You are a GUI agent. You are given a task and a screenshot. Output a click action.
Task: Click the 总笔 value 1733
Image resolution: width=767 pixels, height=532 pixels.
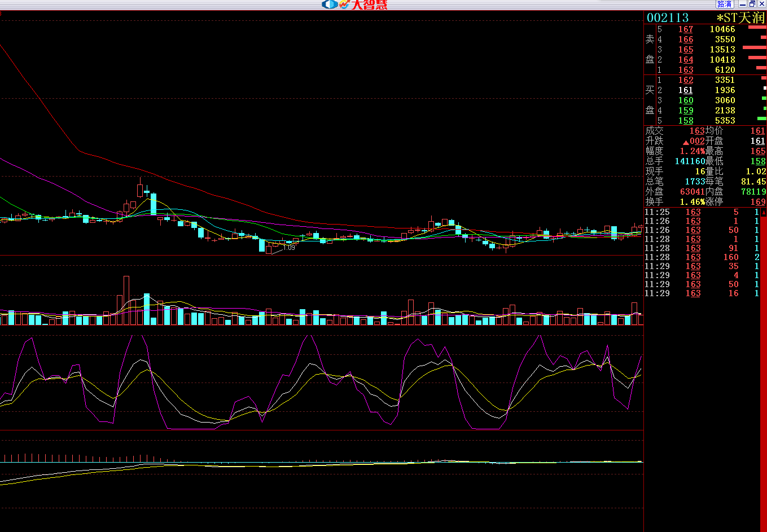694,182
